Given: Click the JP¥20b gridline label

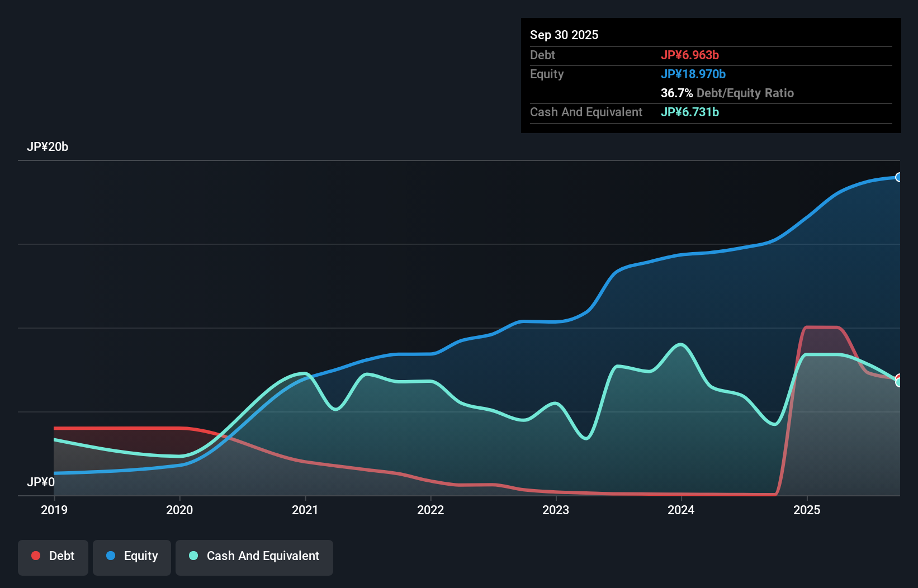Looking at the screenshot, I should [48, 147].
